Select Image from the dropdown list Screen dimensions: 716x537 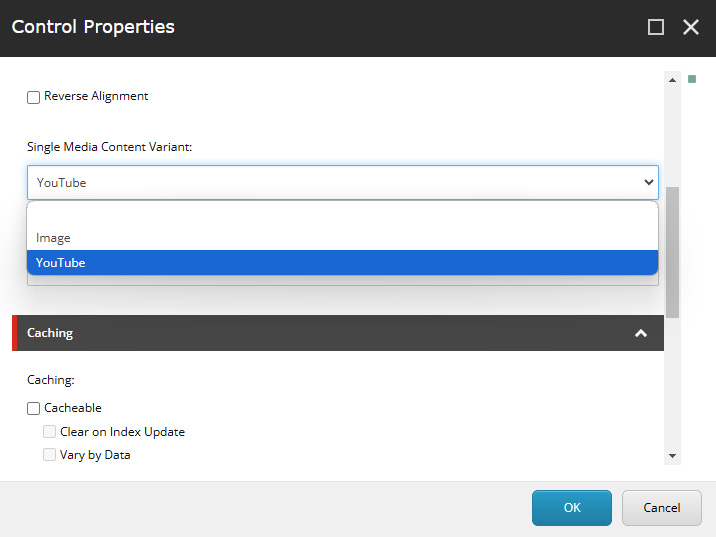[x=342, y=238]
